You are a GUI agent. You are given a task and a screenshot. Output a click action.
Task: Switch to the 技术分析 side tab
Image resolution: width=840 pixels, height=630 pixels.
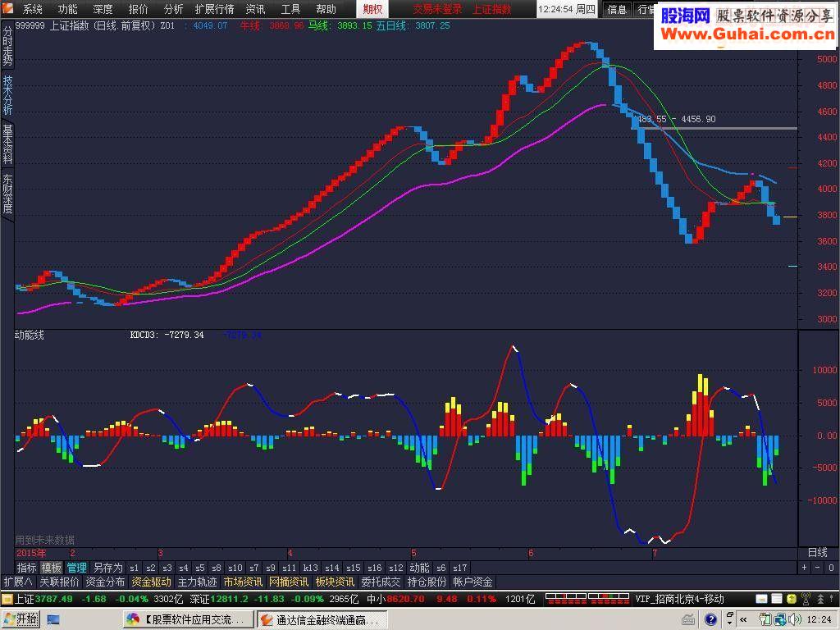(x=7, y=94)
